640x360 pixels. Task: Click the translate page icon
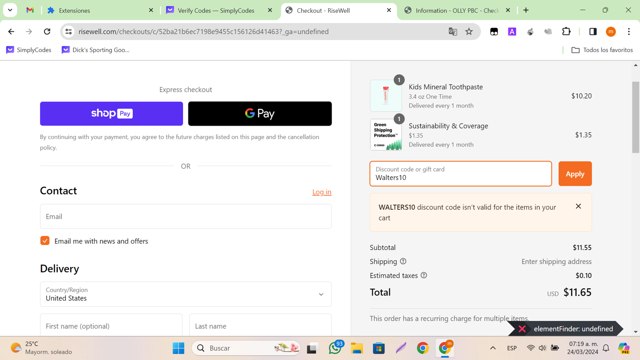coord(453,31)
